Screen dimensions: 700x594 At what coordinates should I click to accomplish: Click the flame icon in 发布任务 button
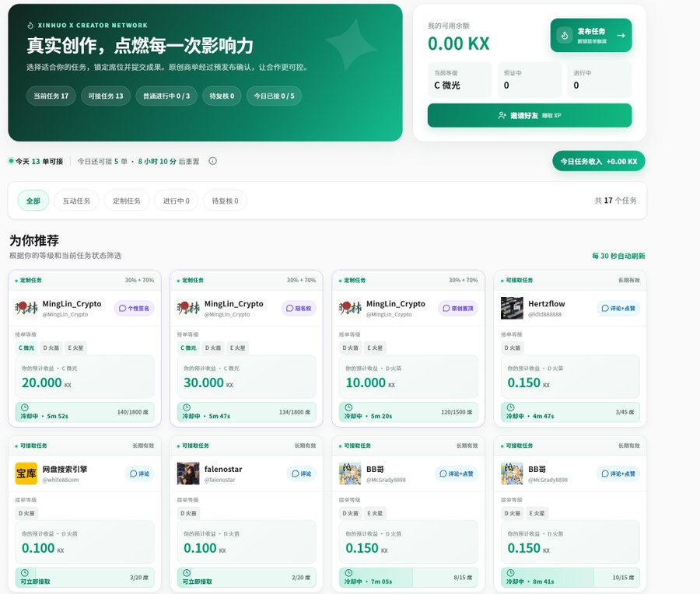(565, 35)
